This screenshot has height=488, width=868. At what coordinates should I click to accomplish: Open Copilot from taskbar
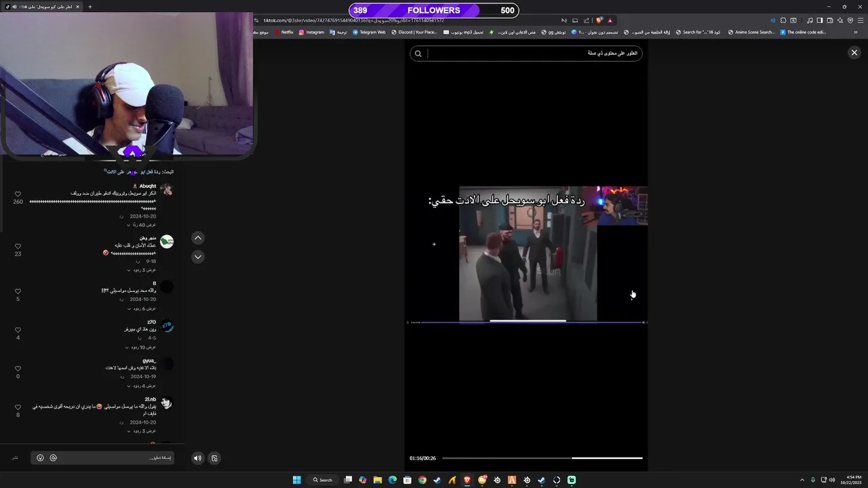[x=363, y=480]
